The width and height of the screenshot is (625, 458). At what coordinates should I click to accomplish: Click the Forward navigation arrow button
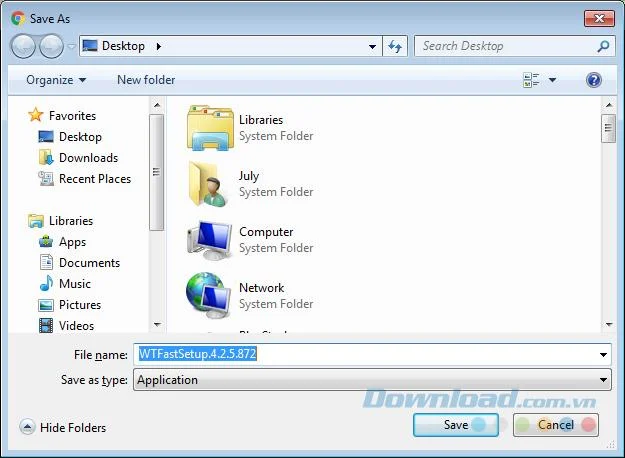[51, 46]
